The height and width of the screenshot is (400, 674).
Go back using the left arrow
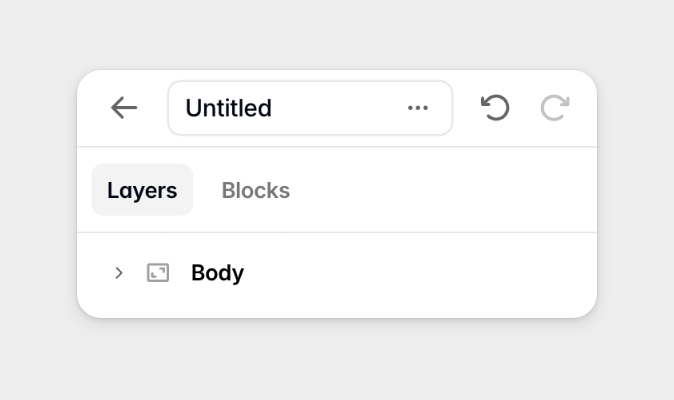tap(124, 108)
